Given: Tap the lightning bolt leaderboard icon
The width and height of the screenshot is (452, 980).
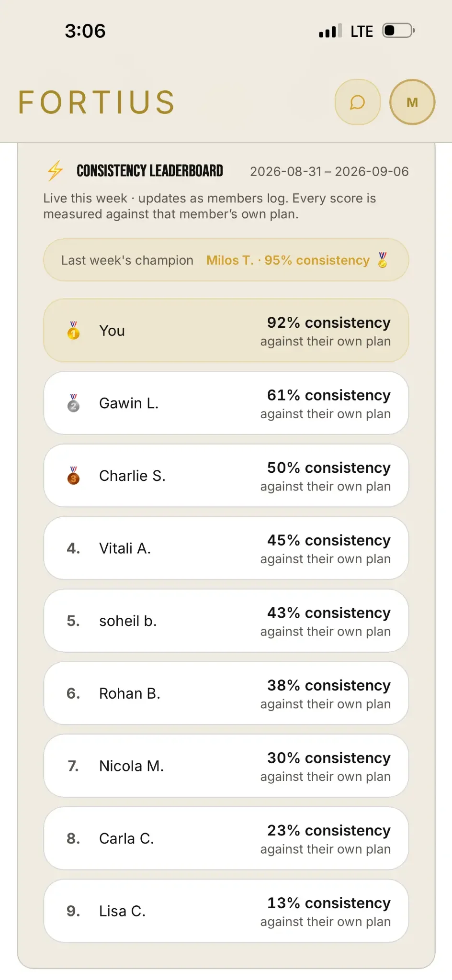Looking at the screenshot, I should click(x=55, y=171).
